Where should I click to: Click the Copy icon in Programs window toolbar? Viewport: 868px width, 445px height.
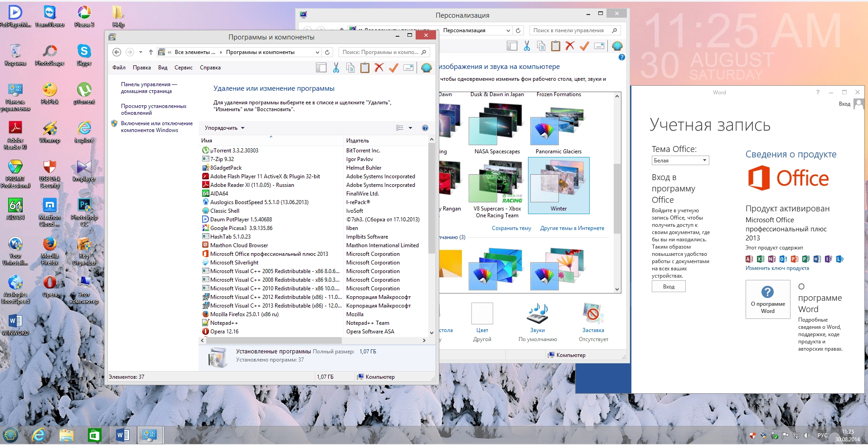click(x=350, y=68)
